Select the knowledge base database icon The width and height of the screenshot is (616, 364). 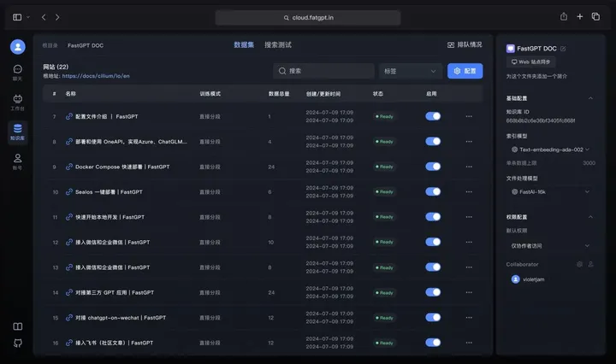pyautogui.click(x=18, y=128)
